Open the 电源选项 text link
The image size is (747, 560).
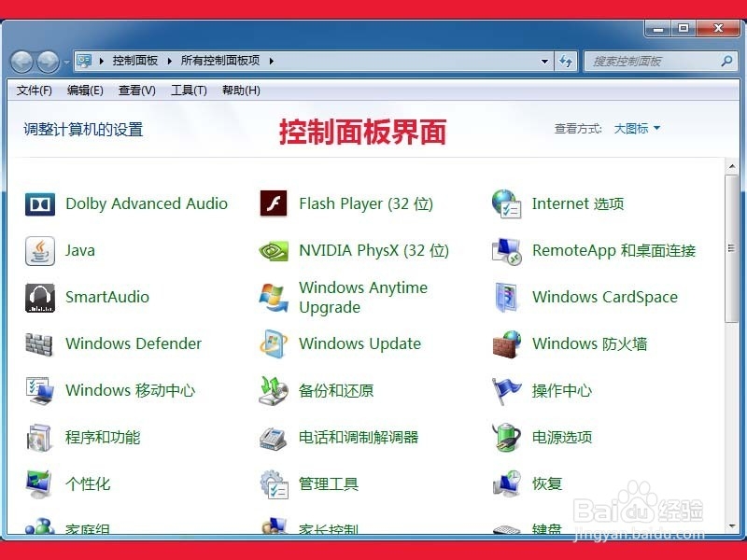coord(562,437)
